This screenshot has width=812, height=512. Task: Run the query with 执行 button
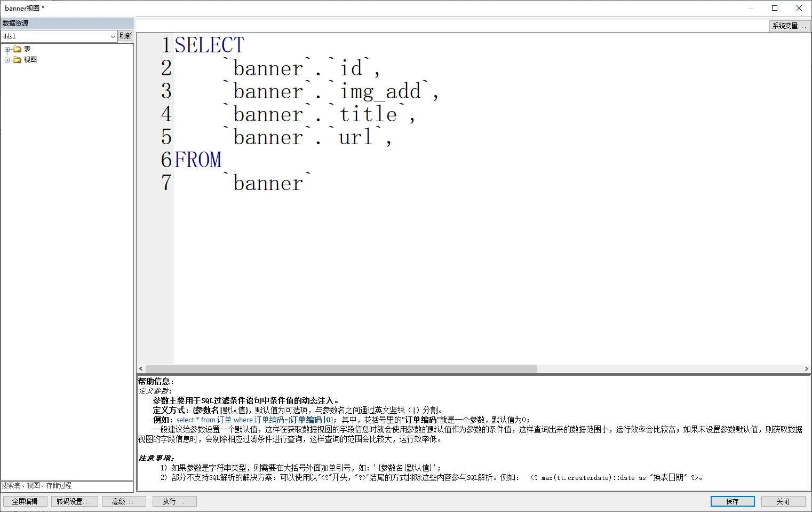(174, 501)
